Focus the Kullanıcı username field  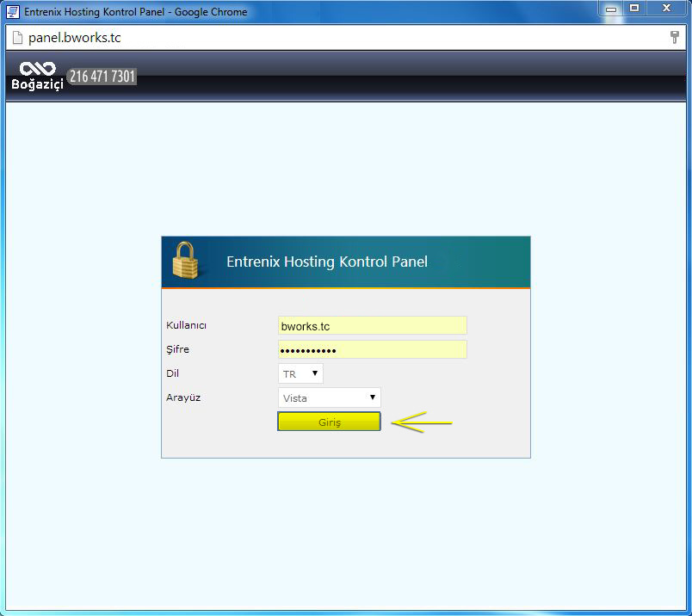(372, 326)
